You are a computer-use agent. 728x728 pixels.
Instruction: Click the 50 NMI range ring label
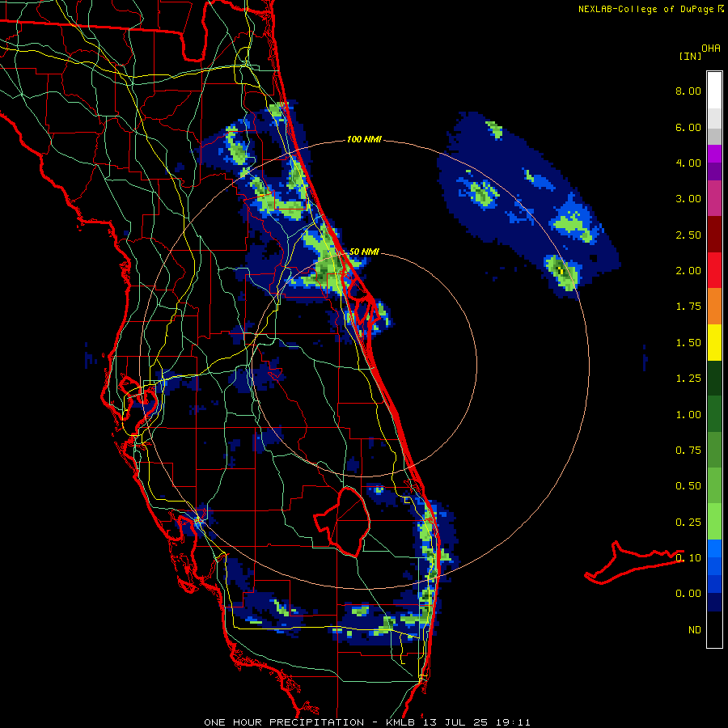363,252
